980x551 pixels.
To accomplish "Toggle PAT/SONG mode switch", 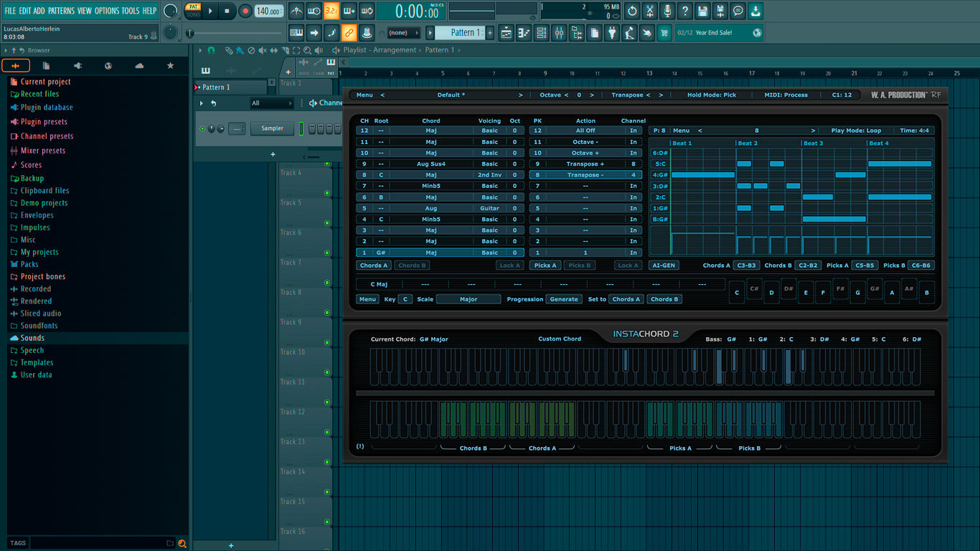I will (x=193, y=11).
